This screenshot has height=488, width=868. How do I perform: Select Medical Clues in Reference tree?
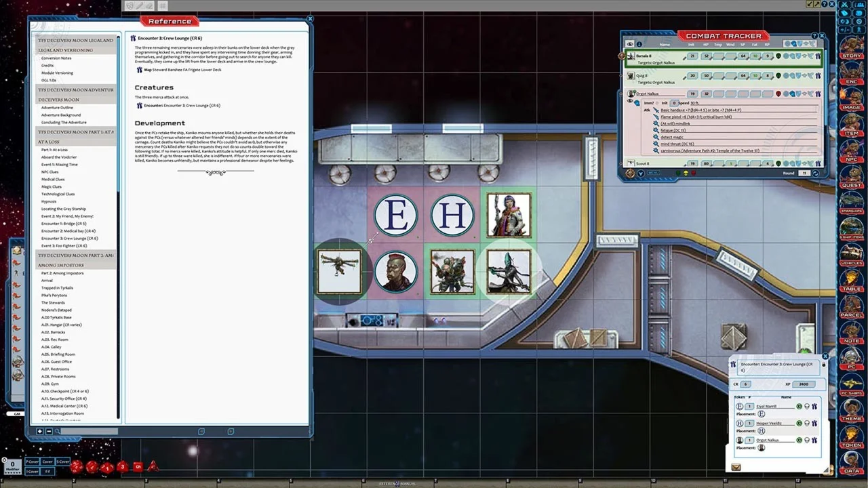coord(53,180)
